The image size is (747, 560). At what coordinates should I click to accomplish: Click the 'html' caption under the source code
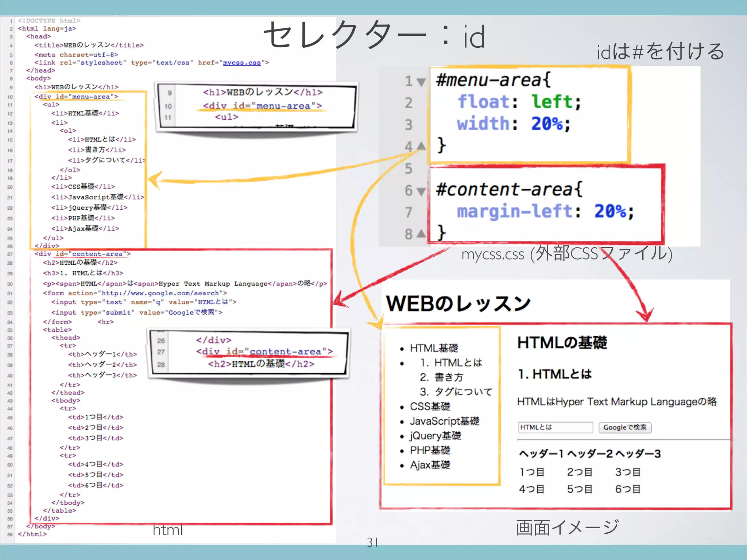click(168, 530)
